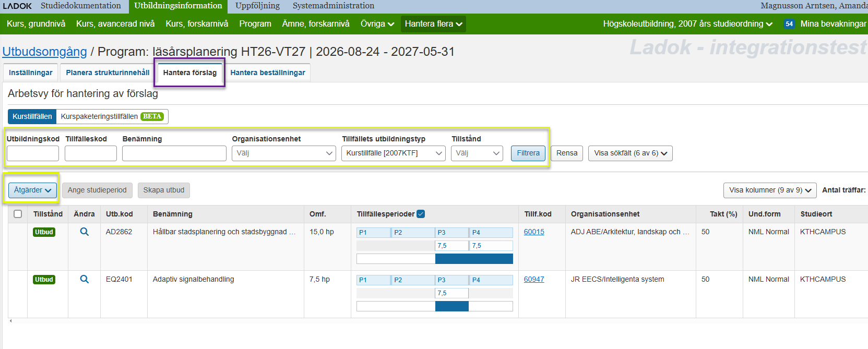
Task: Open the Åtgärder dropdown menu
Action: coord(32,190)
